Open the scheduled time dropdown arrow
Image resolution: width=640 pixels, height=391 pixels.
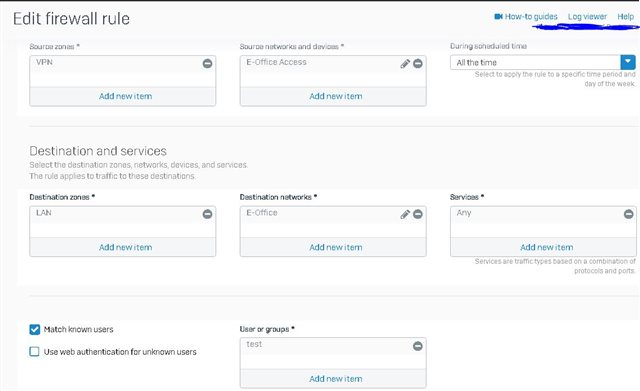point(628,62)
